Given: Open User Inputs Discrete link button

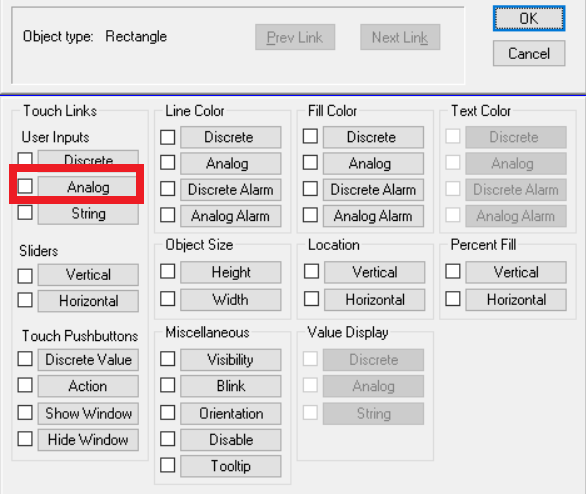Looking at the screenshot, I should (x=88, y=158).
